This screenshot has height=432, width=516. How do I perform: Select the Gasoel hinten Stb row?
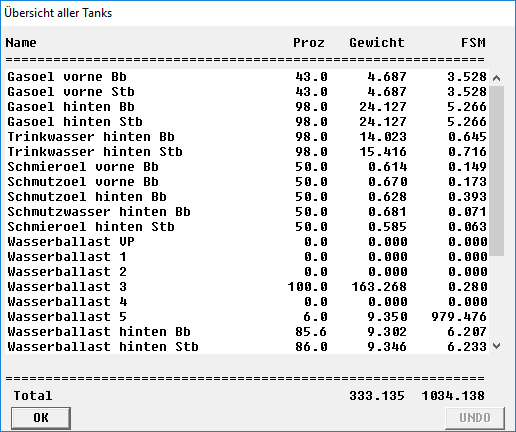tap(247, 122)
